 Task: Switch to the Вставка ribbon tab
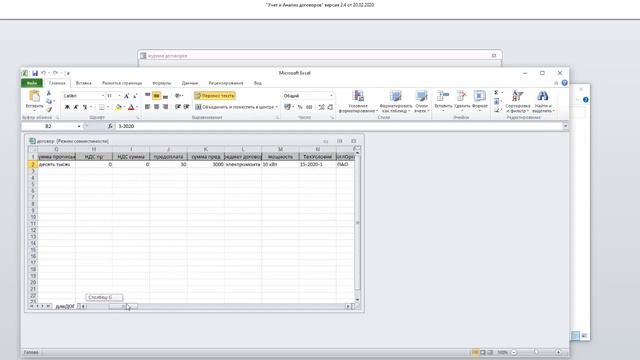point(84,83)
